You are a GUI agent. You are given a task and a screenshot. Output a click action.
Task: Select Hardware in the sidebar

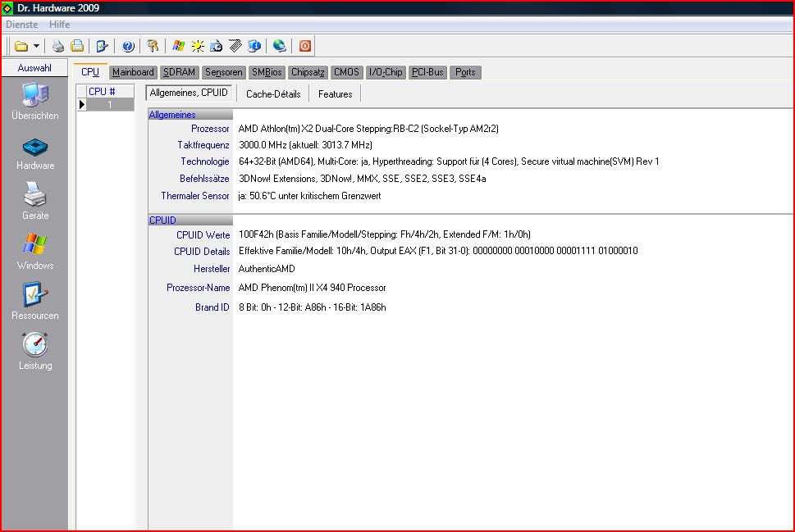[35, 154]
